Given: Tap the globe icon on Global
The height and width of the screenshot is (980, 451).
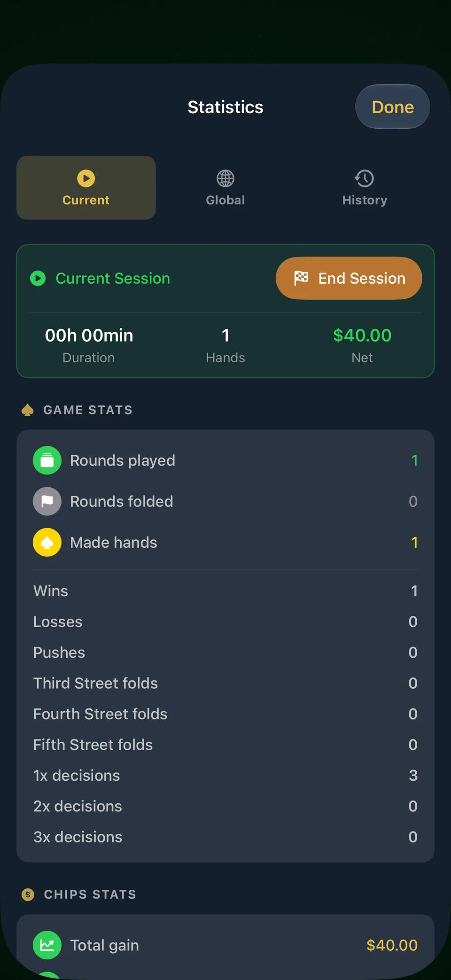Looking at the screenshot, I should click(225, 179).
